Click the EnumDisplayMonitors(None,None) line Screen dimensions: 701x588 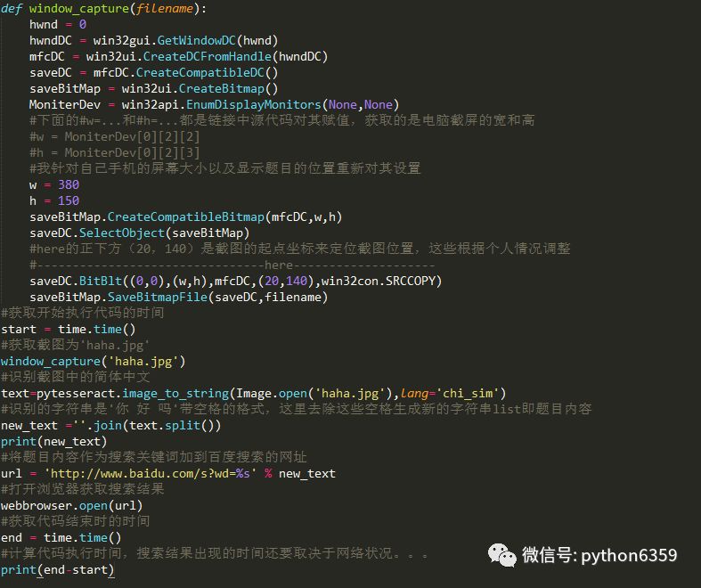(x=214, y=104)
